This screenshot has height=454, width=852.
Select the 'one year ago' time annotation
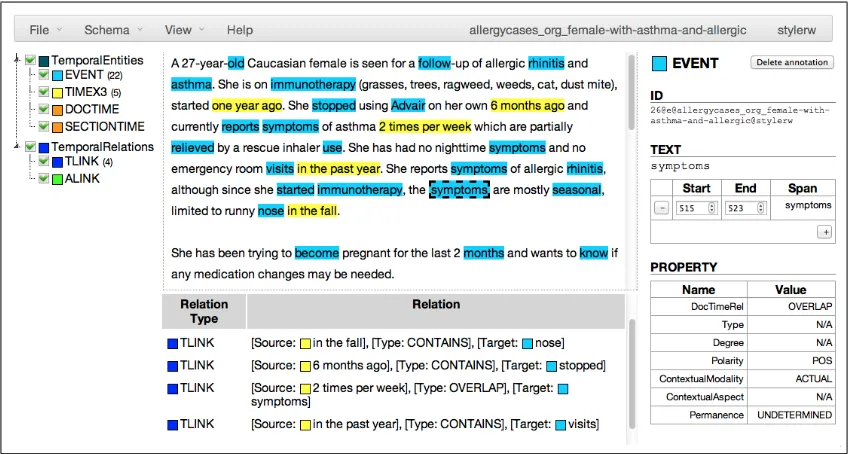coord(247,105)
